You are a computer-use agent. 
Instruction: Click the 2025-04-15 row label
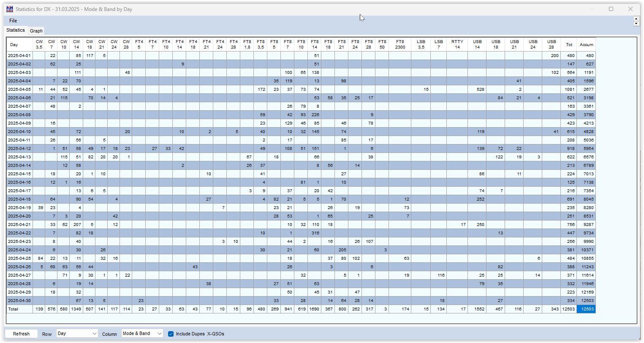[19, 174]
